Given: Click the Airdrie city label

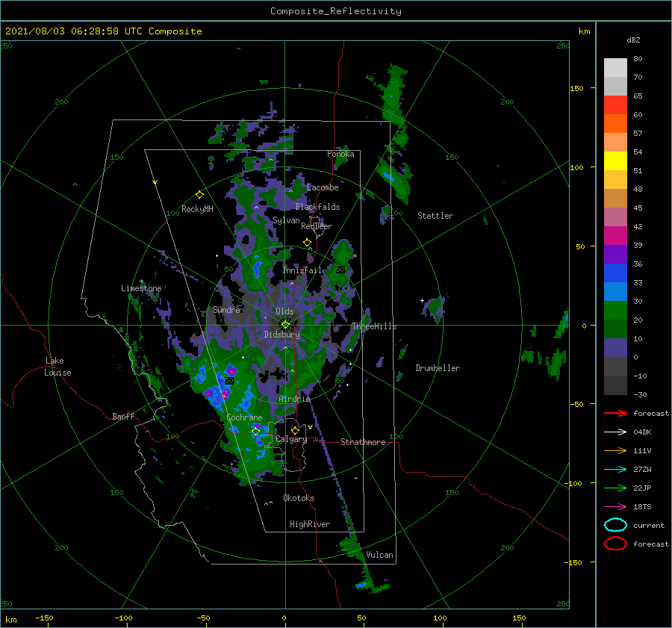Looking at the screenshot, I should click(294, 399).
